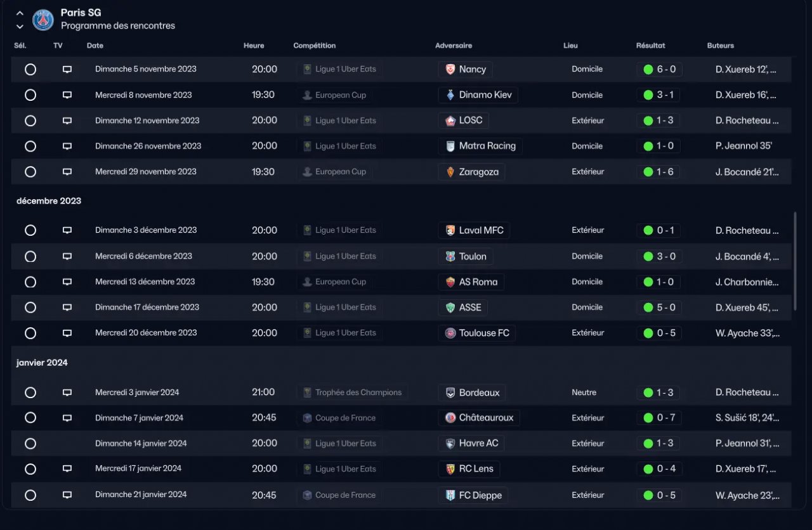812x530 pixels.
Task: Click the RC Lens opponent button
Action: pos(469,469)
